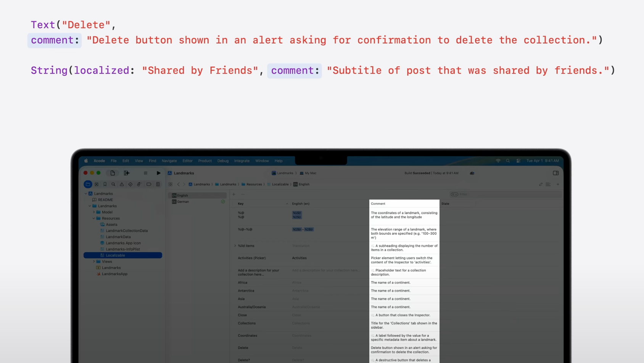Open the Debug menu

[x=223, y=161]
